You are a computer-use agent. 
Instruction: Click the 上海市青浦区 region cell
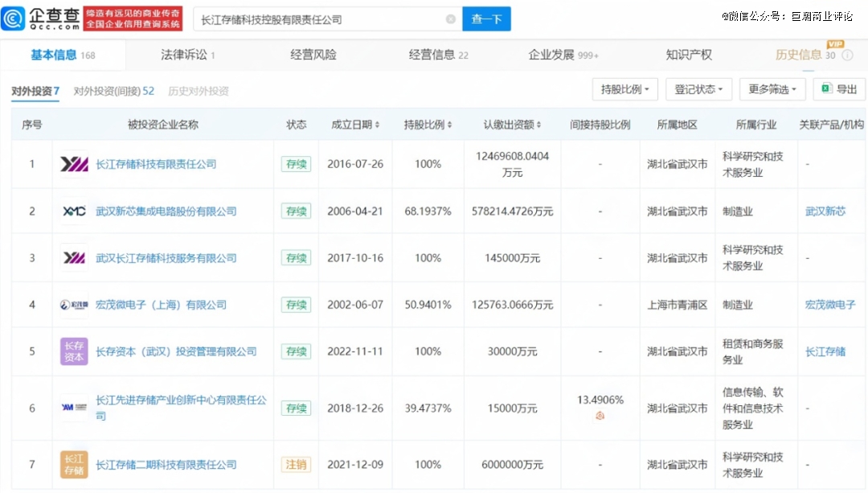pyautogui.click(x=677, y=305)
